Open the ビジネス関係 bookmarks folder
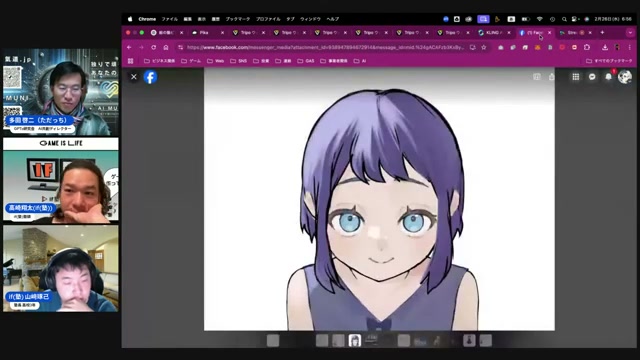The height and width of the screenshot is (360, 640). tap(160, 61)
